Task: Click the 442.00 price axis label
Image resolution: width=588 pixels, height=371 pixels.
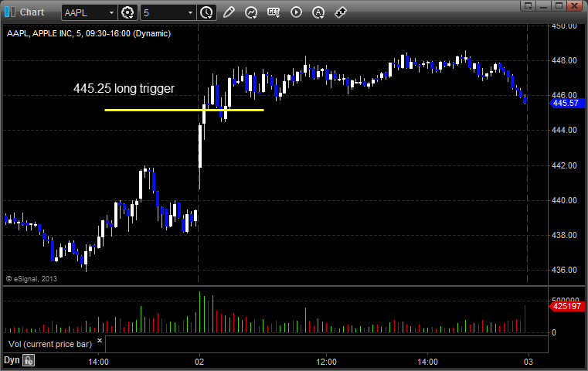Action: [x=564, y=165]
